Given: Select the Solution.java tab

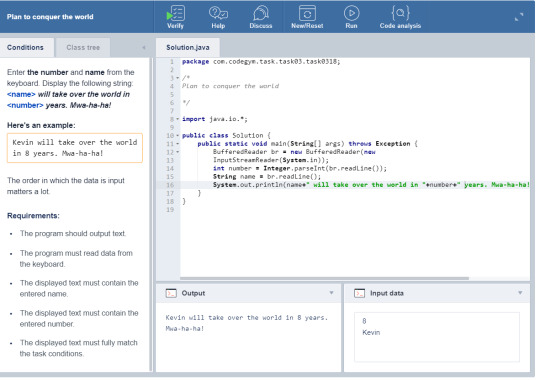Looking at the screenshot, I should (x=189, y=48).
